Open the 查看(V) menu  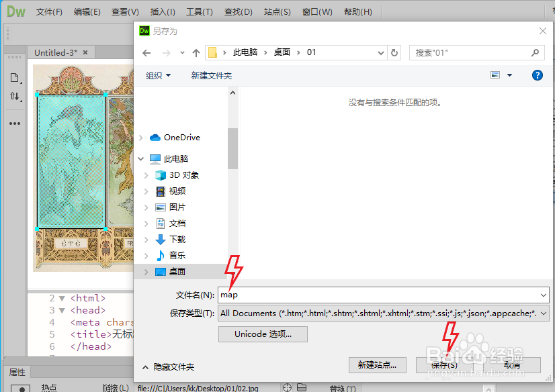(125, 12)
